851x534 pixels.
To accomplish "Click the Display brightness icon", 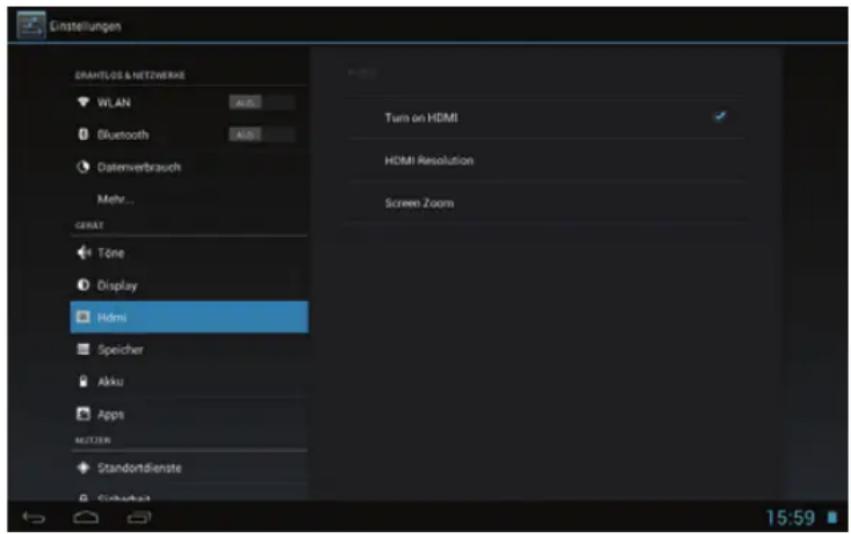I will [83, 285].
